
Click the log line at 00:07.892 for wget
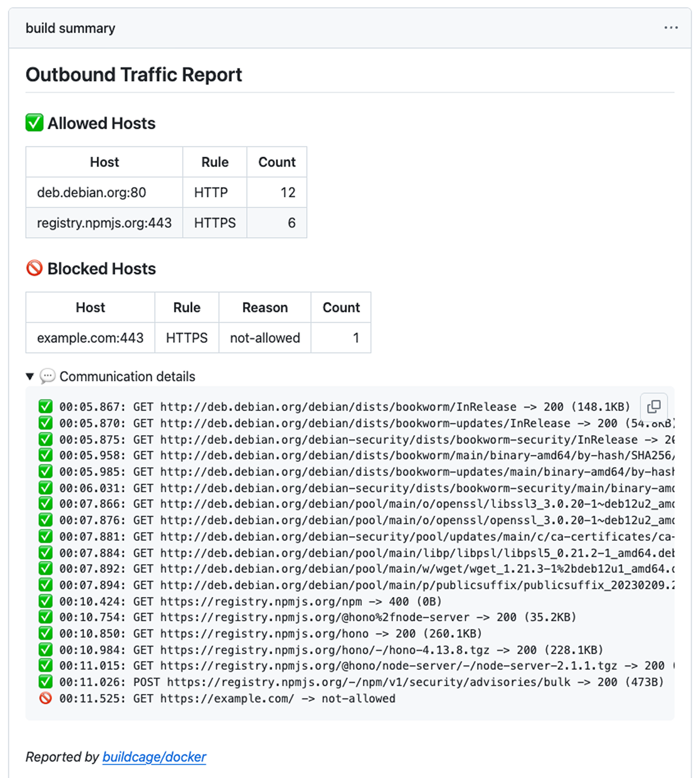pos(357,569)
